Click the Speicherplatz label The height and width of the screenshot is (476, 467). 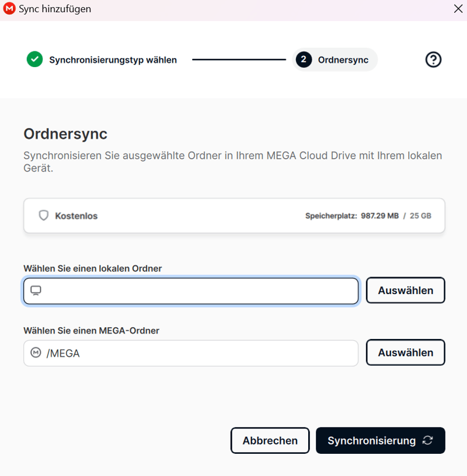[x=331, y=216]
